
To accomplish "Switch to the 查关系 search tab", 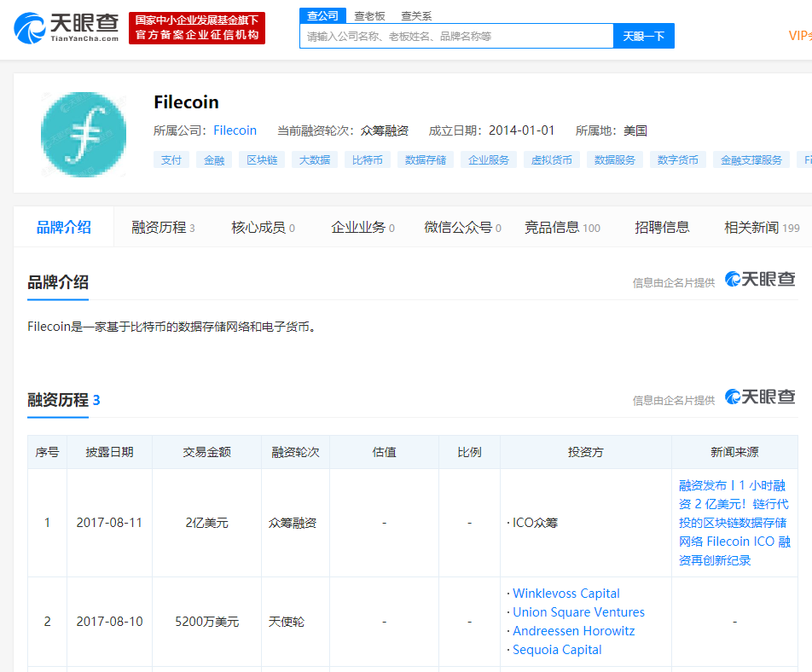I will point(415,15).
